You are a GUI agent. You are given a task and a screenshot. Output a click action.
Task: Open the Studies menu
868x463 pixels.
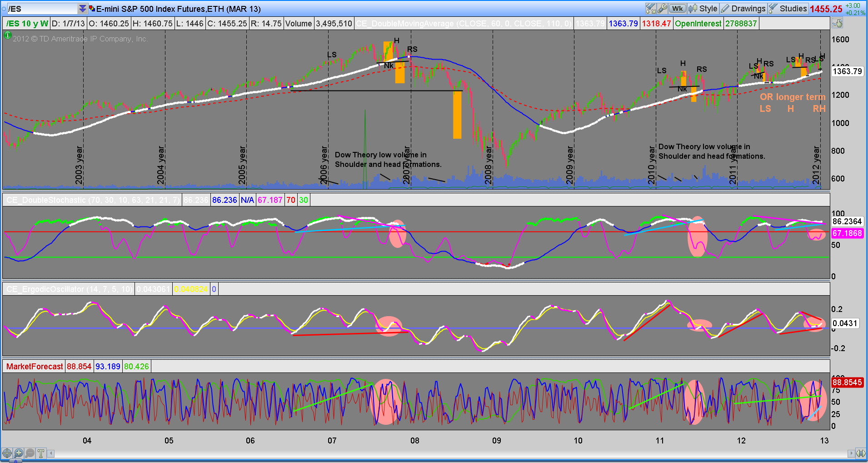coord(788,9)
